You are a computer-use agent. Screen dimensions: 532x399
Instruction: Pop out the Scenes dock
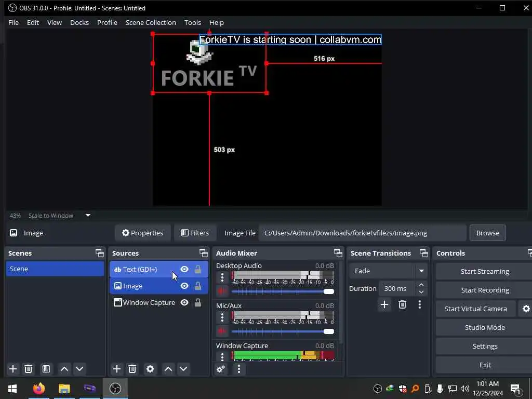pos(99,253)
